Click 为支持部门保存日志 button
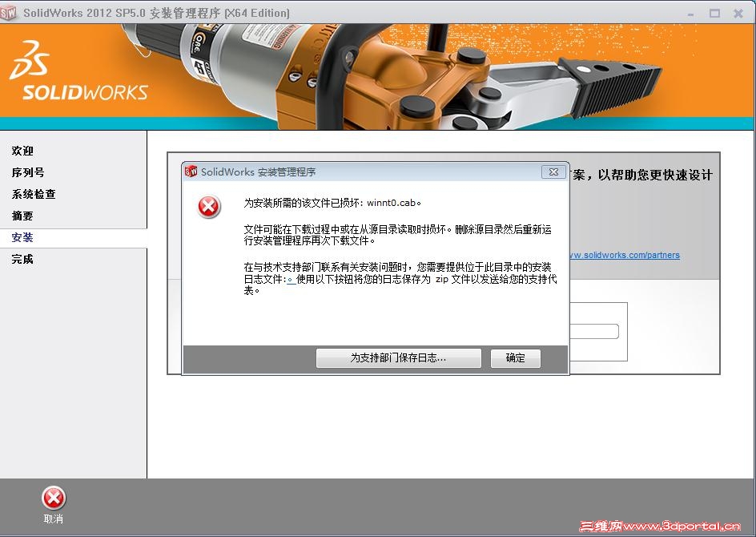 point(398,358)
